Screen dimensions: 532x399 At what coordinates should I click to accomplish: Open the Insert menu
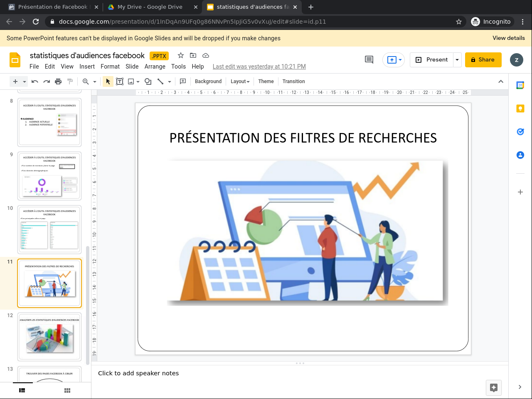coord(87,66)
